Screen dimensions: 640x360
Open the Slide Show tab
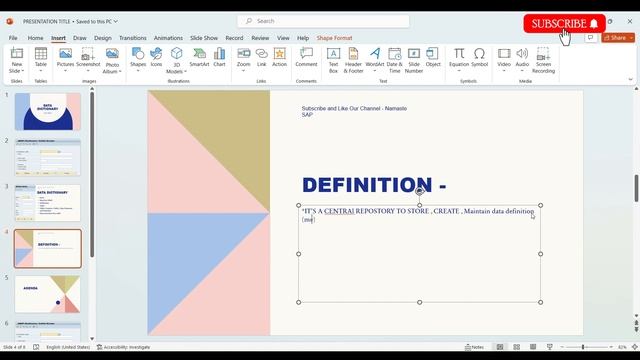click(204, 38)
